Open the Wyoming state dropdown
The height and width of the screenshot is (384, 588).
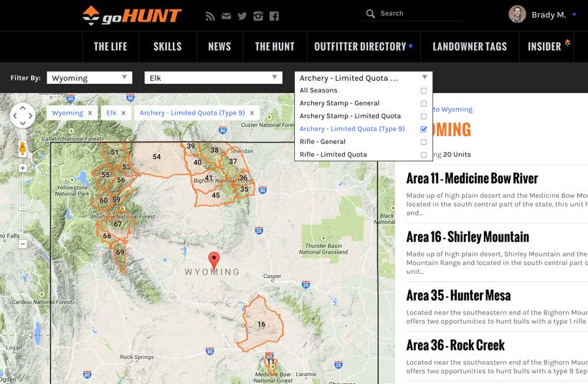click(x=89, y=78)
